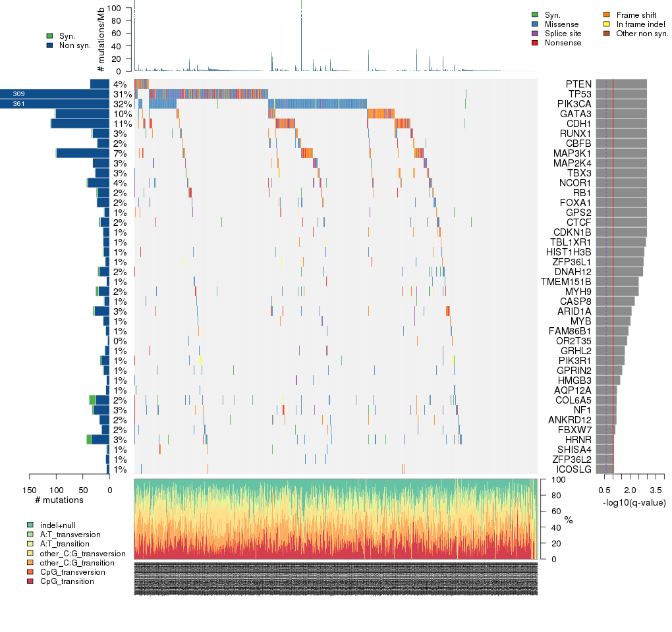Image resolution: width=672 pixels, height=632 pixels.
Task: Select the indel+null legend swatch
Action: coord(30,525)
